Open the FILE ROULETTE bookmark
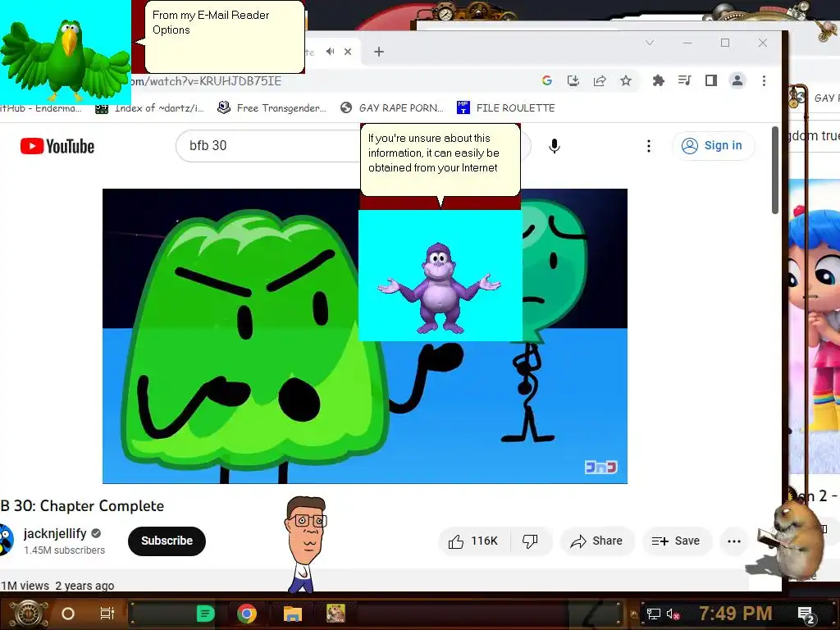This screenshot has height=630, width=840. (505, 107)
